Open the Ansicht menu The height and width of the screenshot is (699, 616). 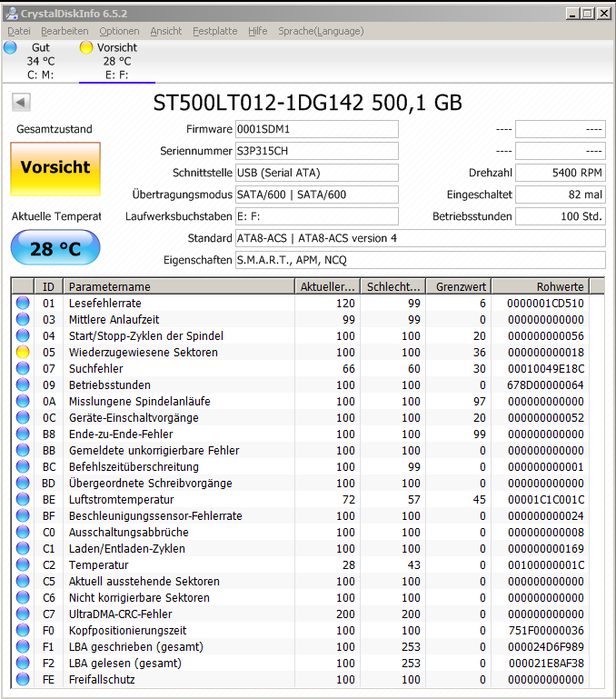(x=166, y=31)
